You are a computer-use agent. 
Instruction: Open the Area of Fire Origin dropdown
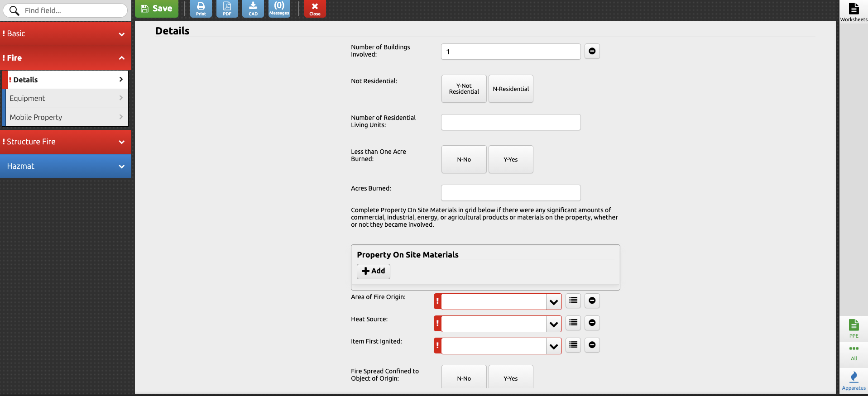[x=553, y=302]
